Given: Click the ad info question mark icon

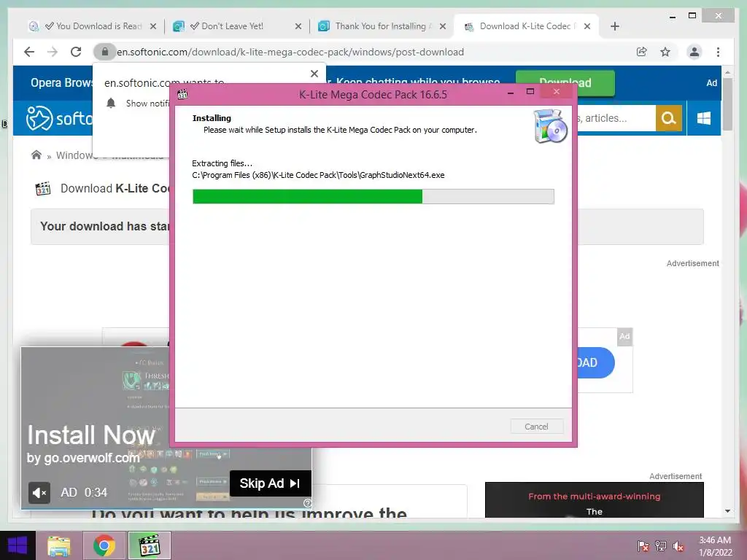Looking at the screenshot, I should [x=307, y=503].
